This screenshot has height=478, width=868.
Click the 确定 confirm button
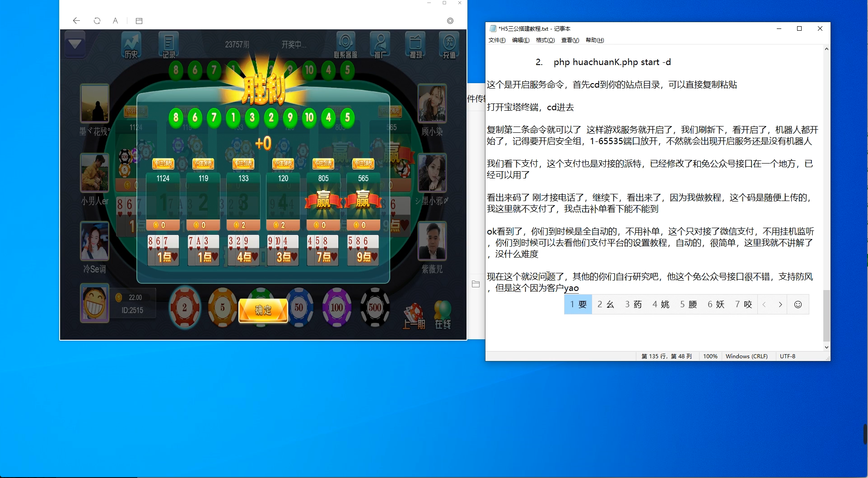(263, 310)
